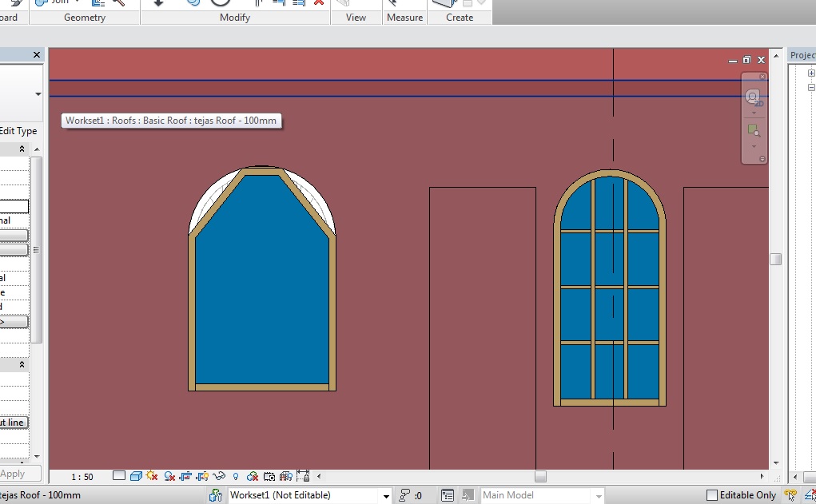This screenshot has height=504, width=816.
Task: Toggle the Shadows icon in view bar
Action: 169,477
